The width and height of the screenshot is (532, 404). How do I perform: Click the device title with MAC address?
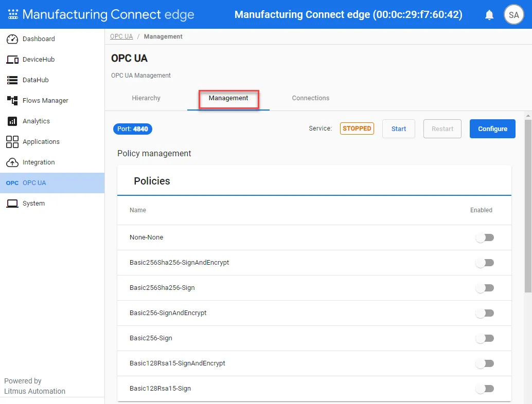click(348, 14)
